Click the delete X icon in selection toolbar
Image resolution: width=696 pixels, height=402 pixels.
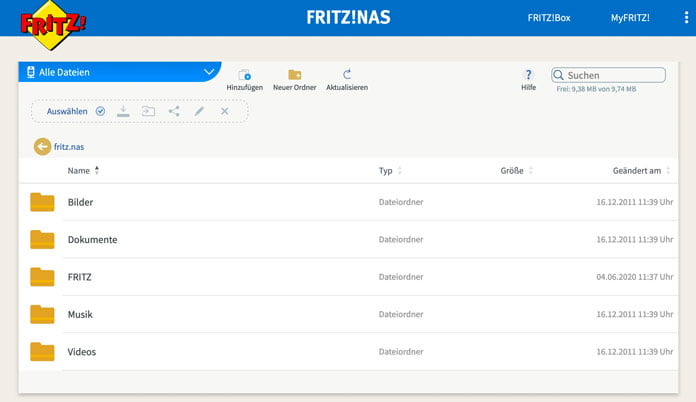[224, 111]
